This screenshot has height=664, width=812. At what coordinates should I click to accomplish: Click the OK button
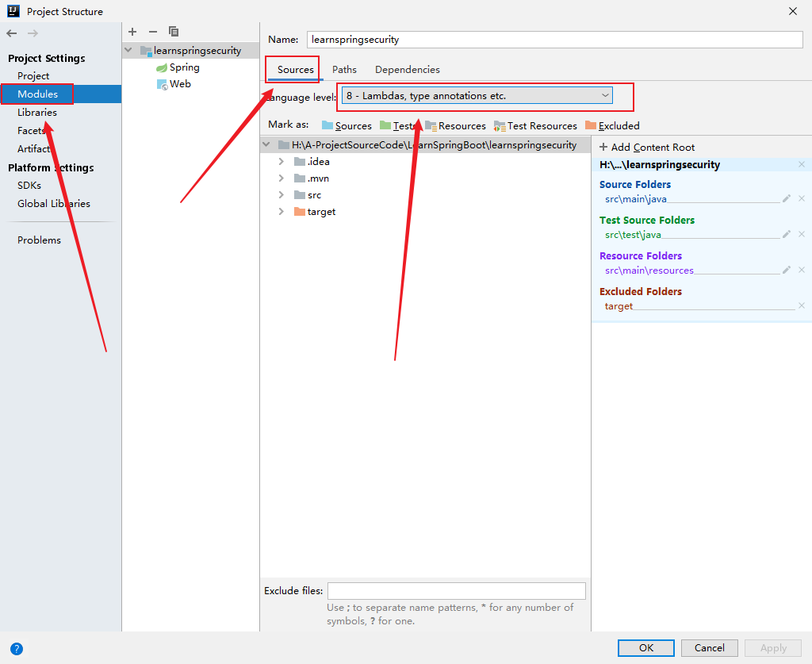645,647
